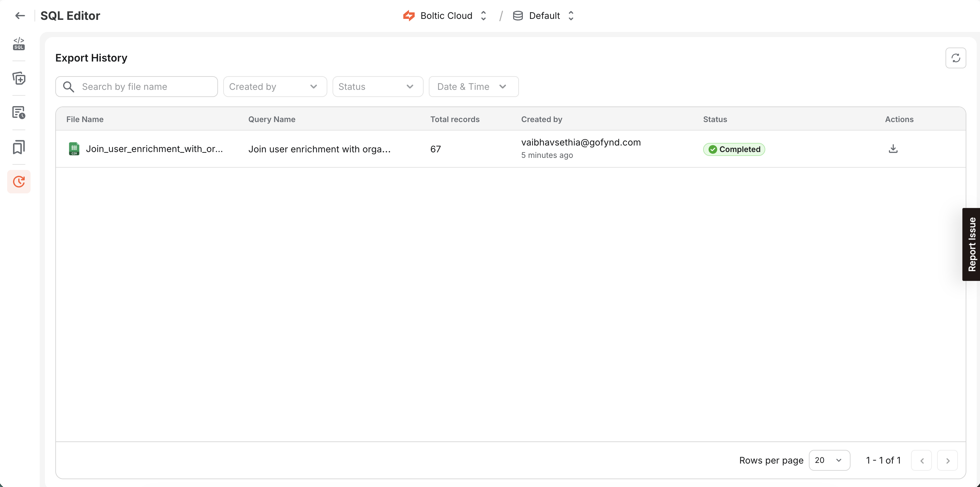Select the Export History sidebar icon

click(x=19, y=182)
